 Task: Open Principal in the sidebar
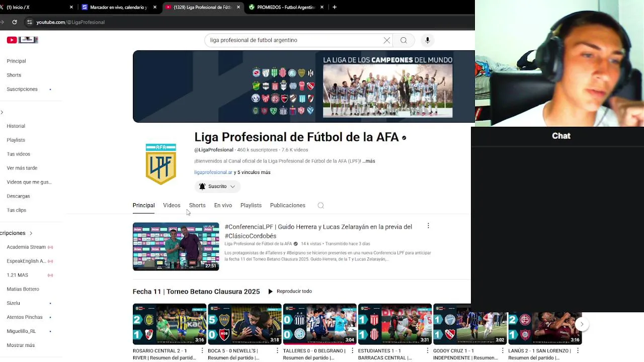tap(16, 61)
